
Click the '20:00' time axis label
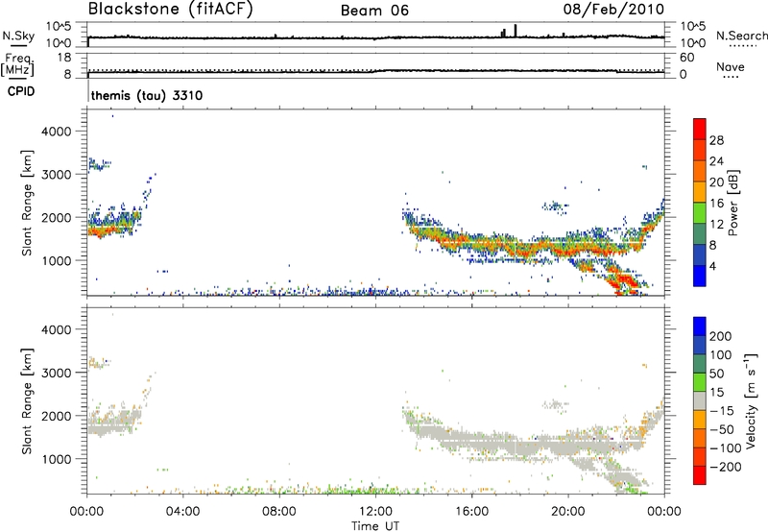(x=568, y=512)
